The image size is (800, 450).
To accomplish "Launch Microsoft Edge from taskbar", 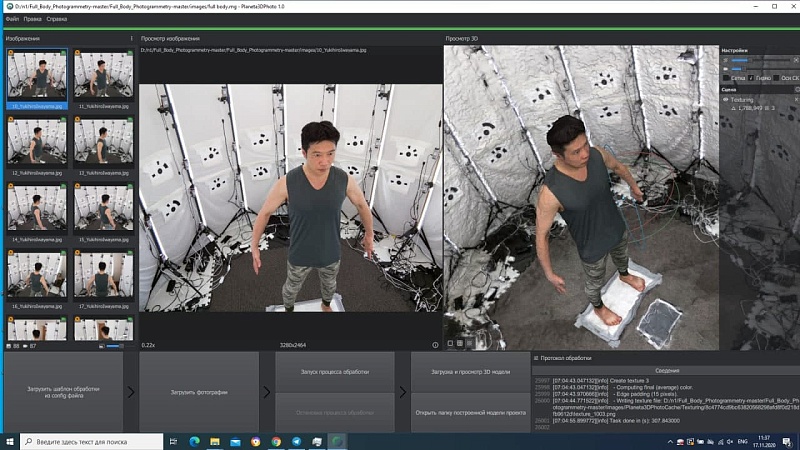I will coord(194,441).
